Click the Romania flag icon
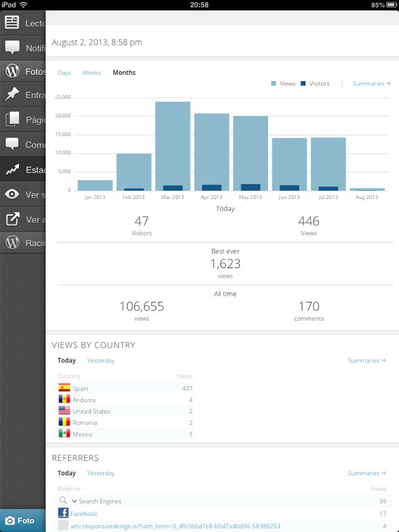Viewport: 399px width, 532px height. point(64,422)
